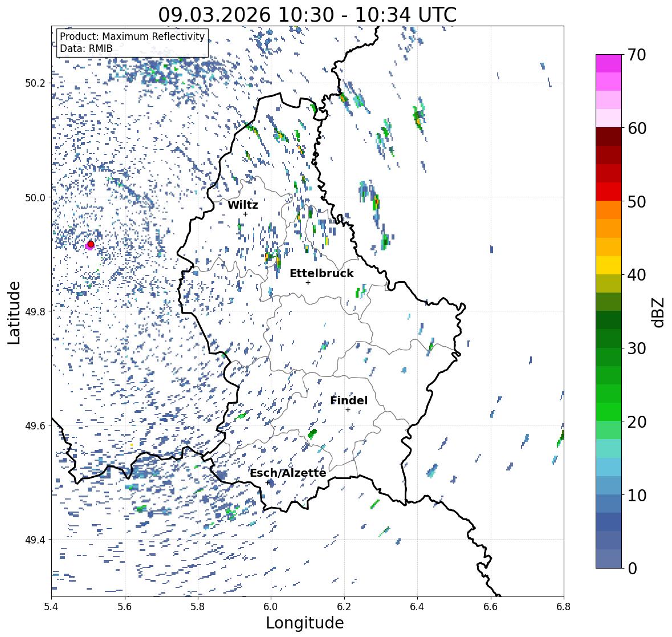This screenshot has width=672, height=637.
Task: Click the title "09.03.2026 10:30 - 10:34 UTC"
Action: (x=307, y=15)
